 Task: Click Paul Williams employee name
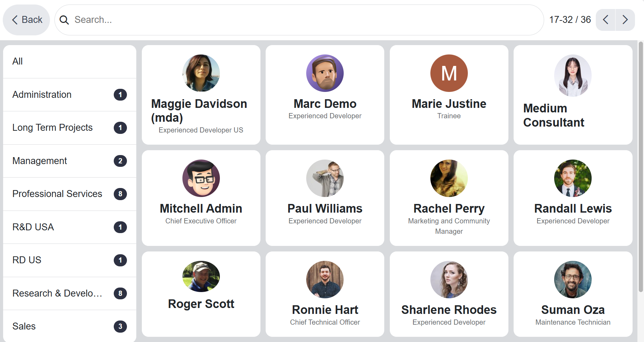coord(325,209)
